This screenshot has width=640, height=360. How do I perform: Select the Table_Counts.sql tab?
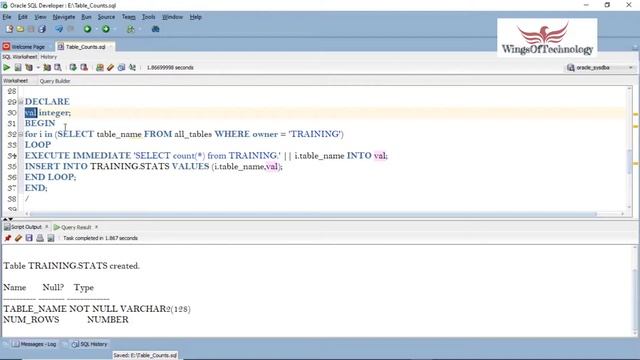85,47
